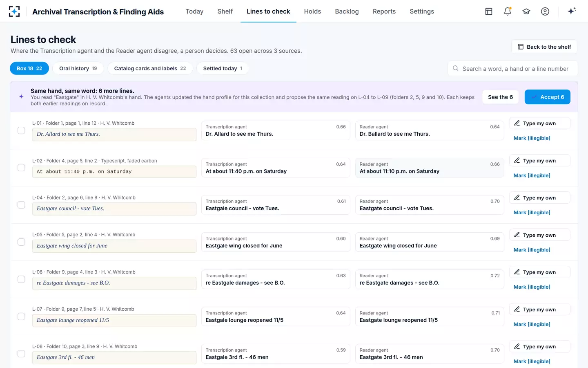Open the AI sparkle assistant icon
Screen dimensions: 588x368
point(572,11)
